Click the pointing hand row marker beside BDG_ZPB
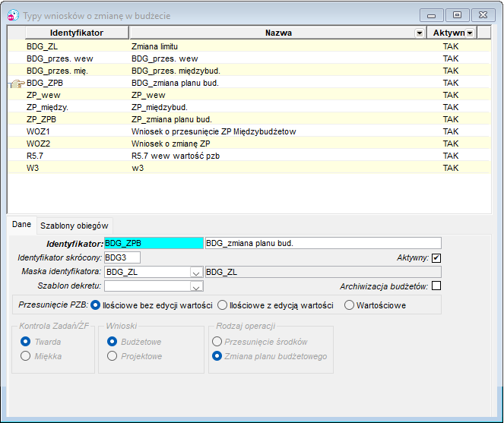 pos(17,84)
